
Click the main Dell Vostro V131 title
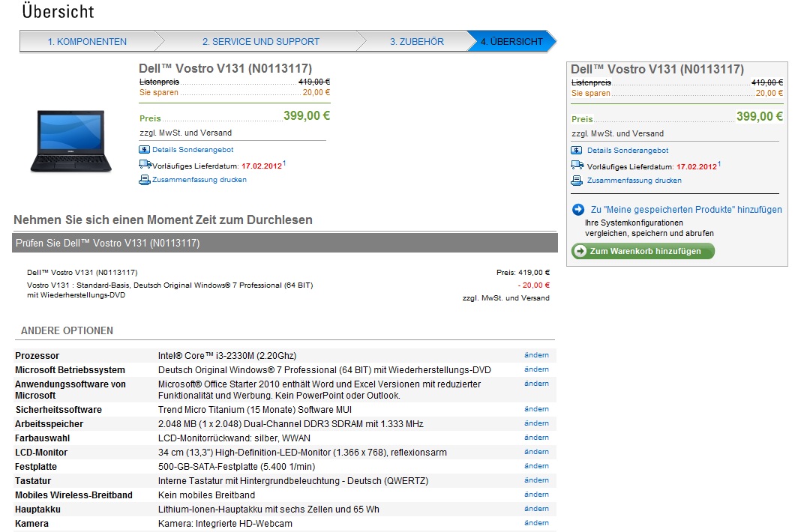point(225,69)
